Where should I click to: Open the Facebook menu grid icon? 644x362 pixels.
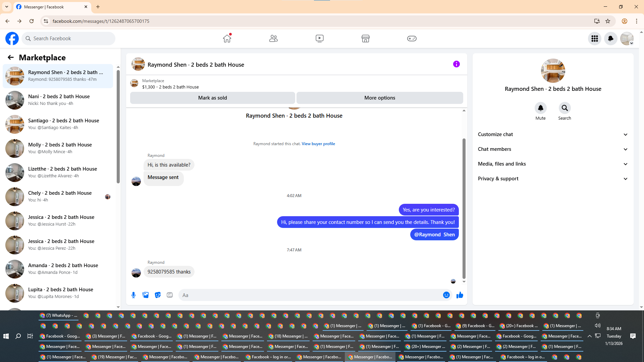coord(594,39)
